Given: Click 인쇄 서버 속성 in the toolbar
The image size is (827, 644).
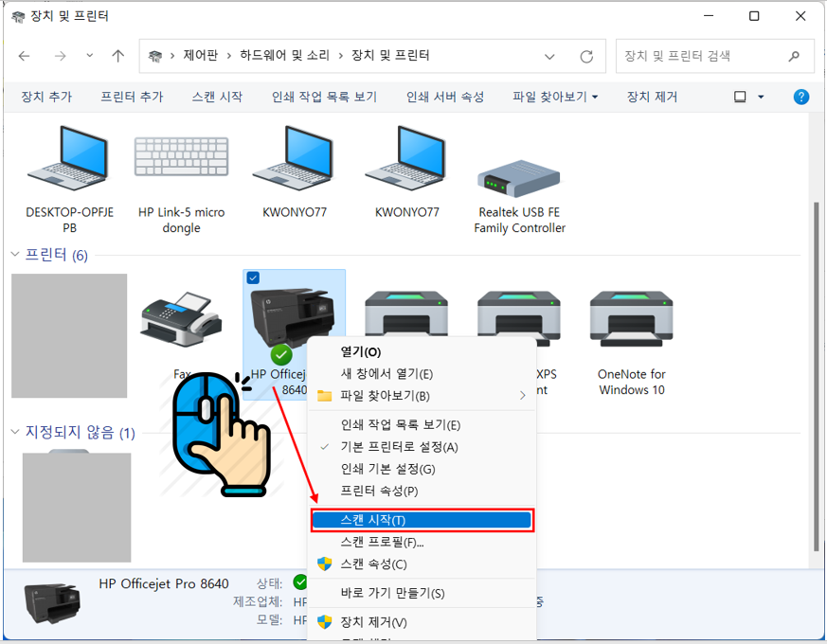Looking at the screenshot, I should [x=445, y=97].
